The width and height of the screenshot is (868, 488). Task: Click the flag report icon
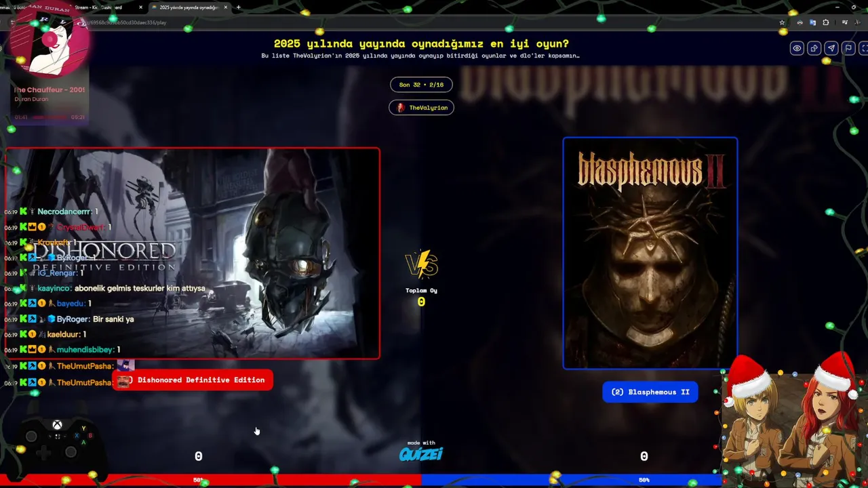click(848, 48)
